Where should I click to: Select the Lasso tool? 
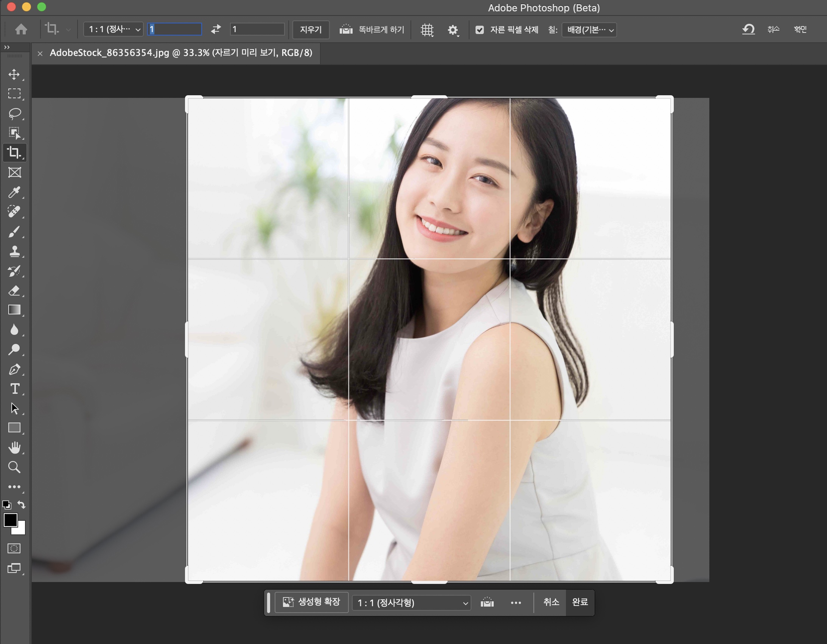(x=14, y=113)
